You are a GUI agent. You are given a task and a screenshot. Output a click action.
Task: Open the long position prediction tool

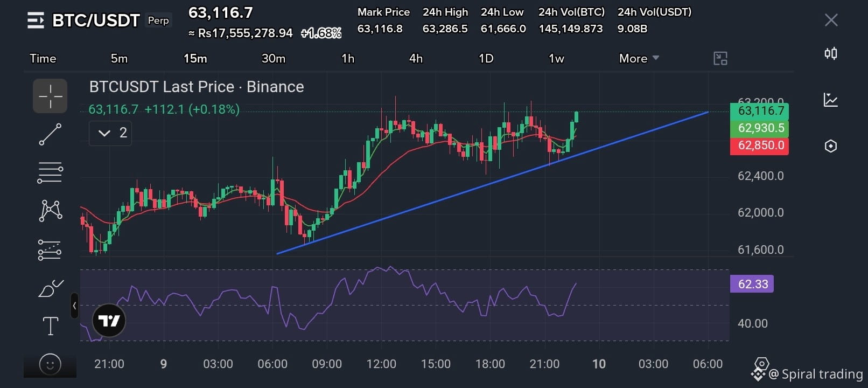coord(50,250)
